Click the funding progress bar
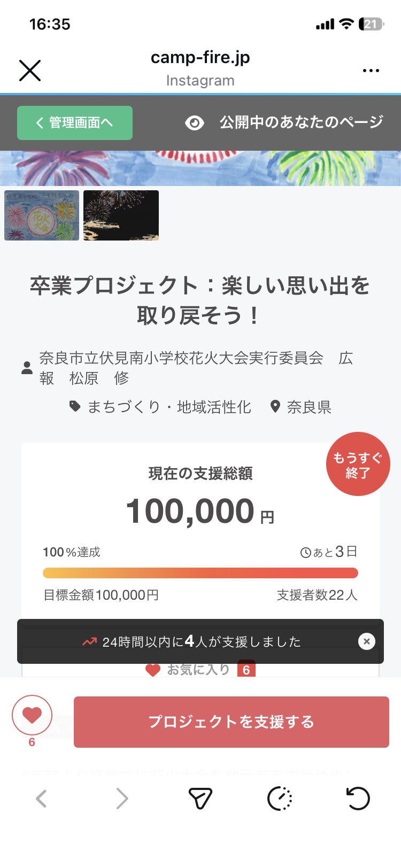This screenshot has height=868, width=401. (x=200, y=573)
